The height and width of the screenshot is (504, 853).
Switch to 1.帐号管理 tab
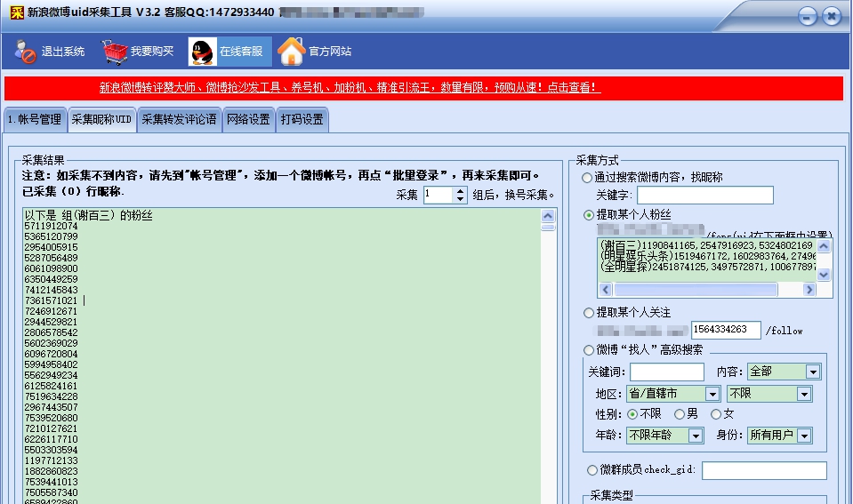point(35,119)
